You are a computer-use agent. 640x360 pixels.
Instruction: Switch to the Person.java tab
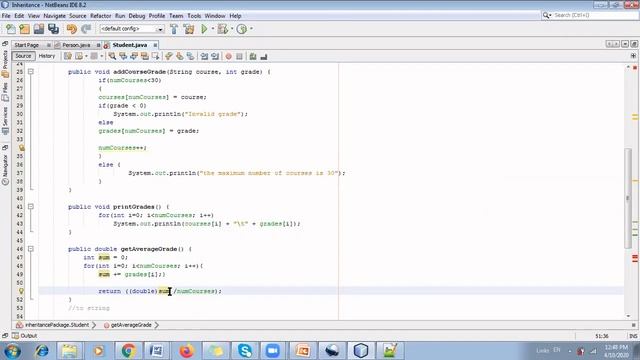[x=76, y=45]
